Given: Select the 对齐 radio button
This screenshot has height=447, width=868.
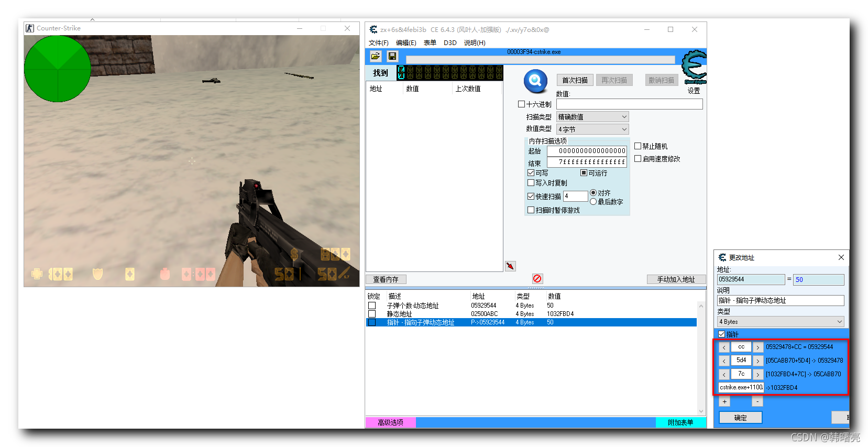Looking at the screenshot, I should [x=593, y=193].
